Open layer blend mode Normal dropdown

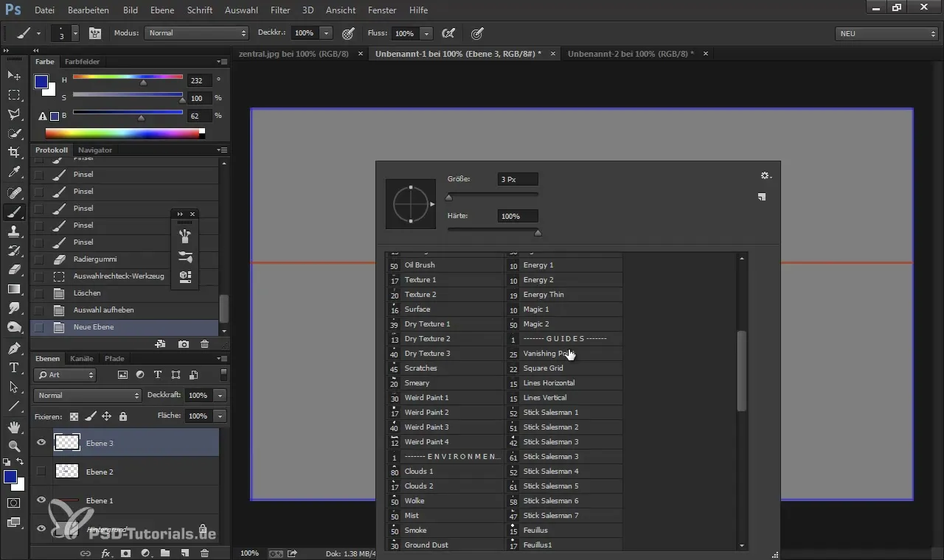coord(88,396)
